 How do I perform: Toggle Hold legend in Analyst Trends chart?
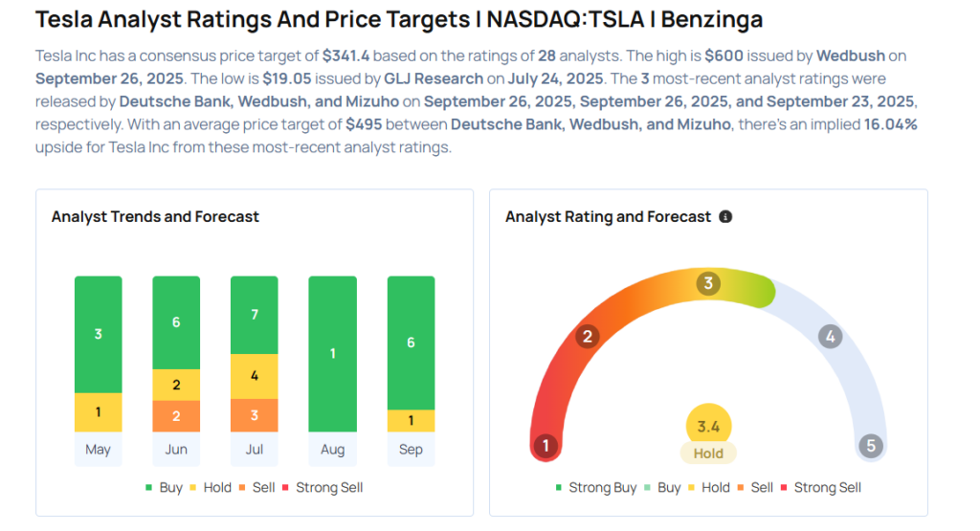(x=210, y=488)
